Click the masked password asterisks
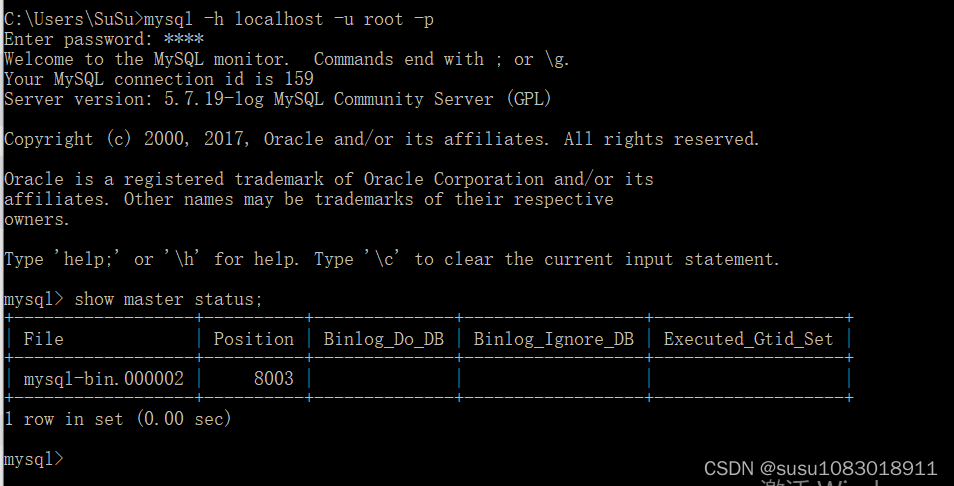Screen dimensions: 954x486 tap(184, 39)
